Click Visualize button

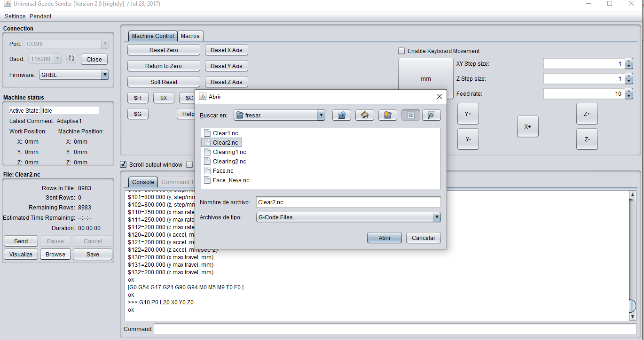(x=21, y=254)
